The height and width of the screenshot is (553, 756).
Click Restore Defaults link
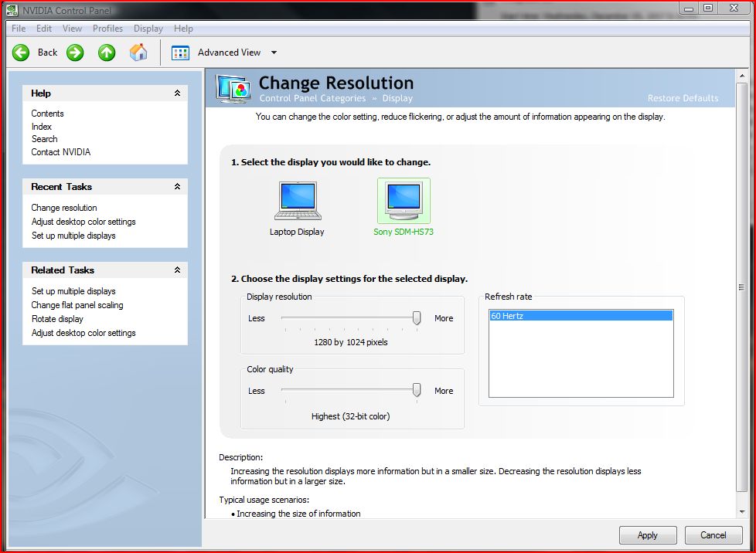[683, 98]
